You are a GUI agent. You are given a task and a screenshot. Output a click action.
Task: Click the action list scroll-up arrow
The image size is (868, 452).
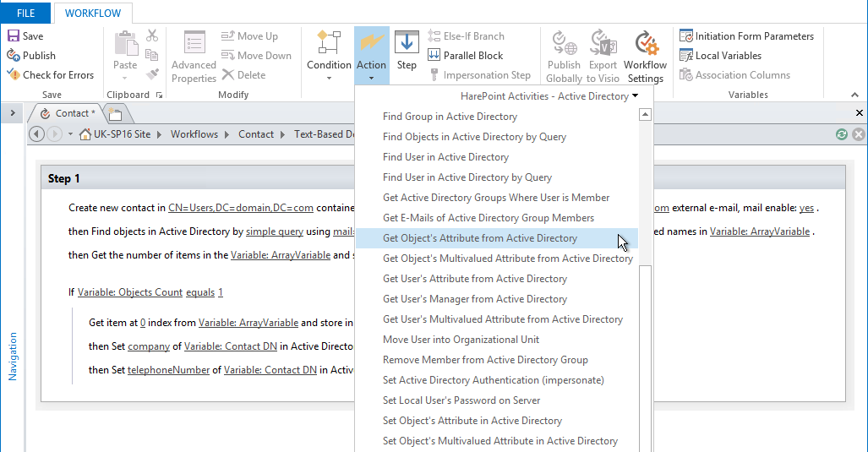[645, 115]
